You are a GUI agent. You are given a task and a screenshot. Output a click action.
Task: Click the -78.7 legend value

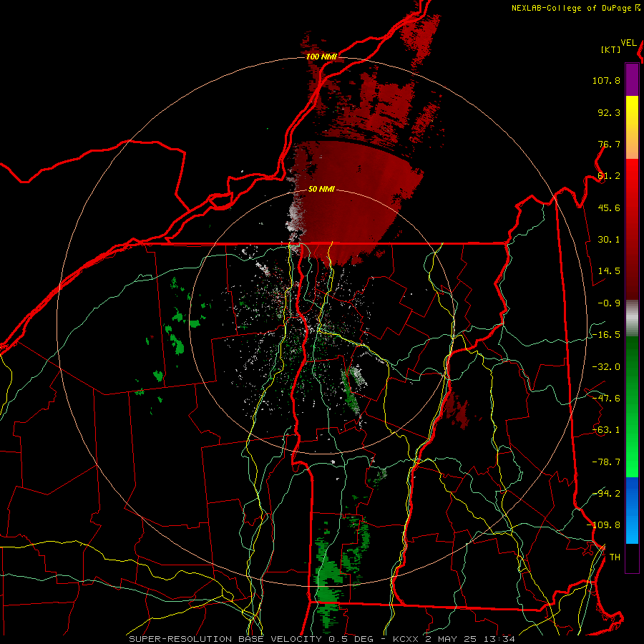click(606, 462)
